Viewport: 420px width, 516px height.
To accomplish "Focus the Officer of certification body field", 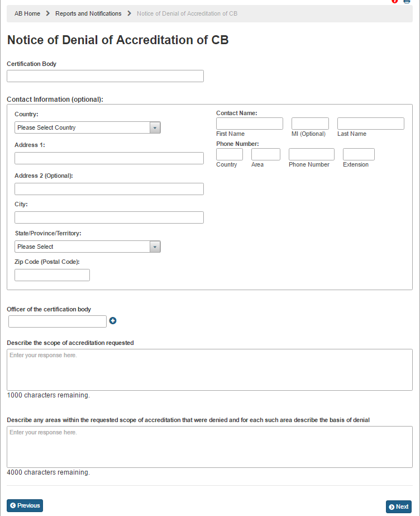I will coord(58,321).
